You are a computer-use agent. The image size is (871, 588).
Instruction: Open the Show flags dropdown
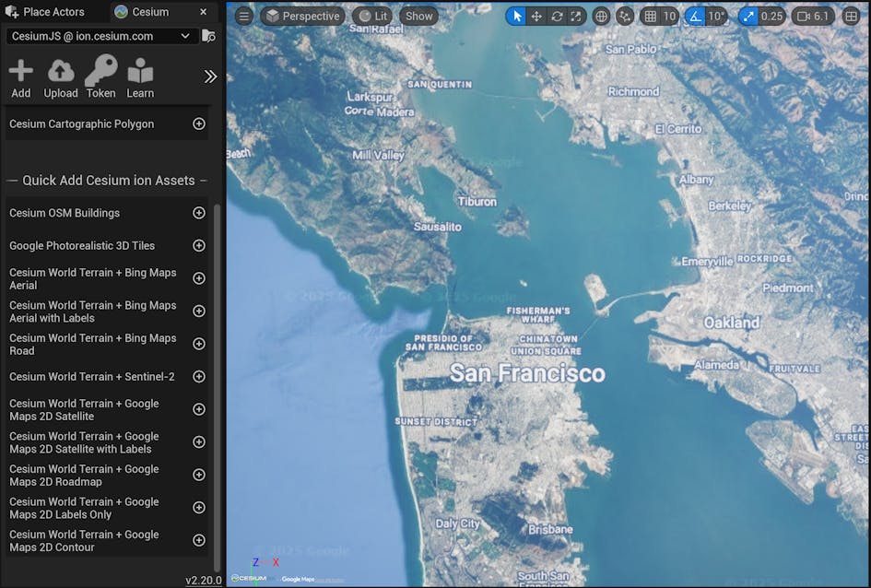(x=418, y=16)
